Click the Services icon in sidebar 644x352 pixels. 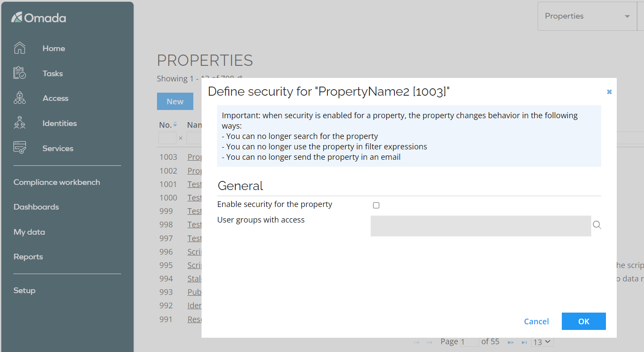point(19,148)
